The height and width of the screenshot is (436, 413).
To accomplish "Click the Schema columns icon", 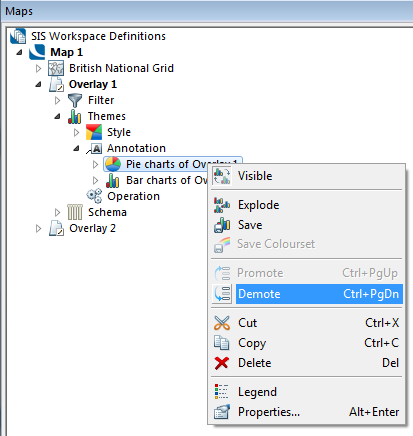I will [x=75, y=212].
